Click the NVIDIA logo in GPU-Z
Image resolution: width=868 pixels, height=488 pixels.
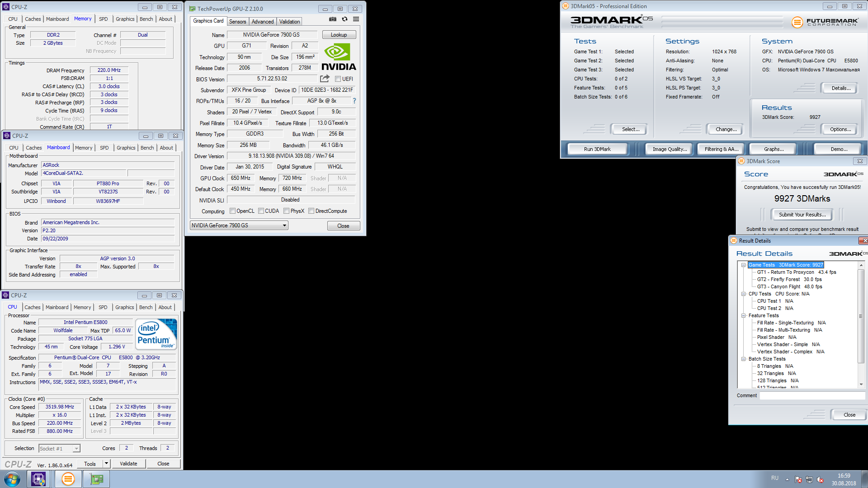339,56
